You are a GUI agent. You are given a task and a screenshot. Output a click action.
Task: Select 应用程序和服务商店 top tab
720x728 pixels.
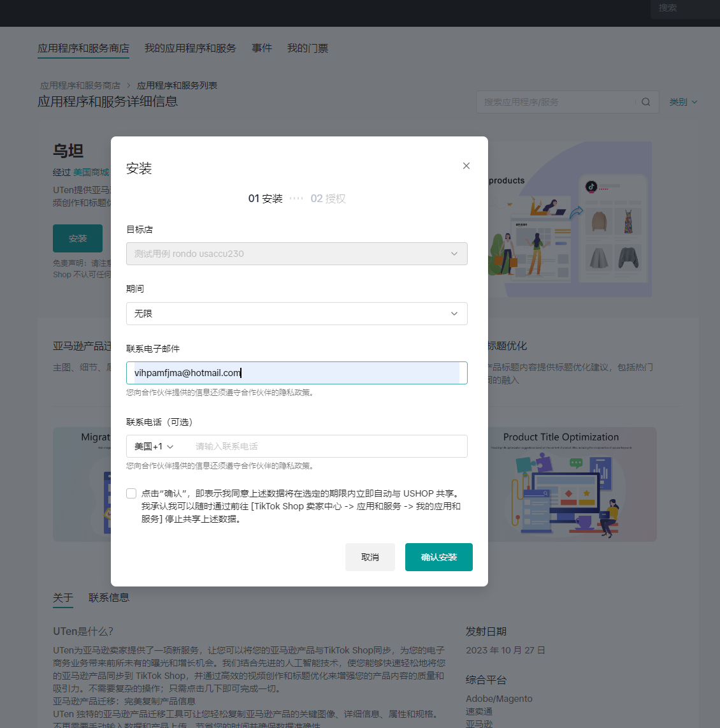click(x=83, y=48)
